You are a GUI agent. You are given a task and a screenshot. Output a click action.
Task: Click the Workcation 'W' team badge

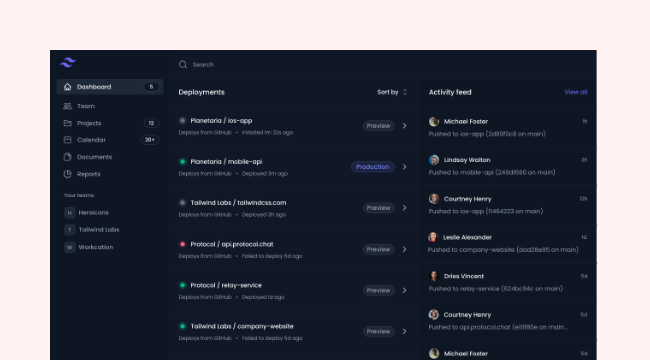pos(70,247)
